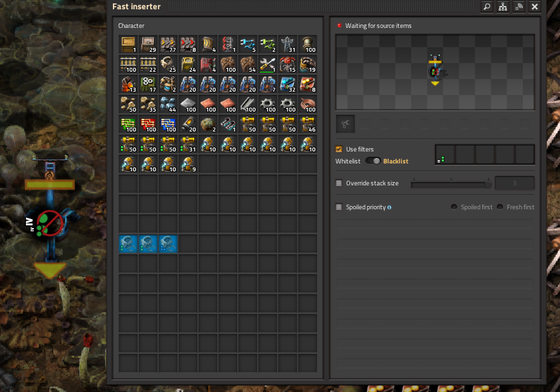Select the repair pack with wrench and screwdriver
Image resolution: width=560 pixels, height=392 pixels.
click(268, 64)
